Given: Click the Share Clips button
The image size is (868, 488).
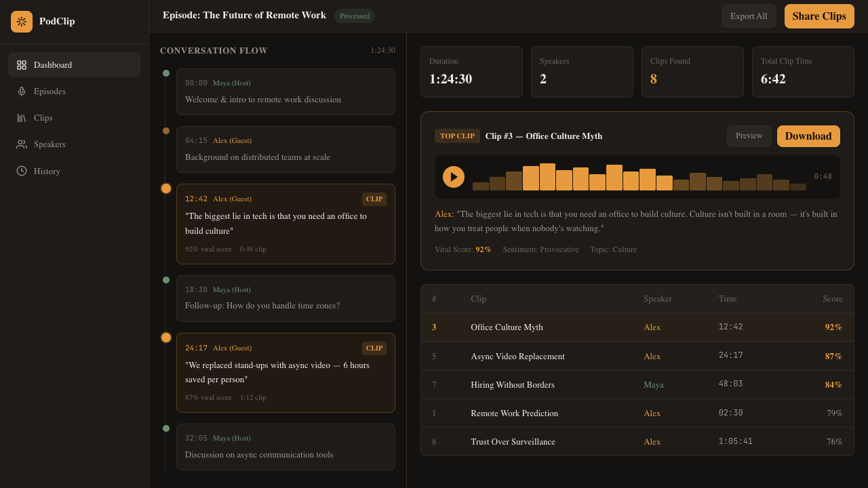Looking at the screenshot, I should coord(819,16).
